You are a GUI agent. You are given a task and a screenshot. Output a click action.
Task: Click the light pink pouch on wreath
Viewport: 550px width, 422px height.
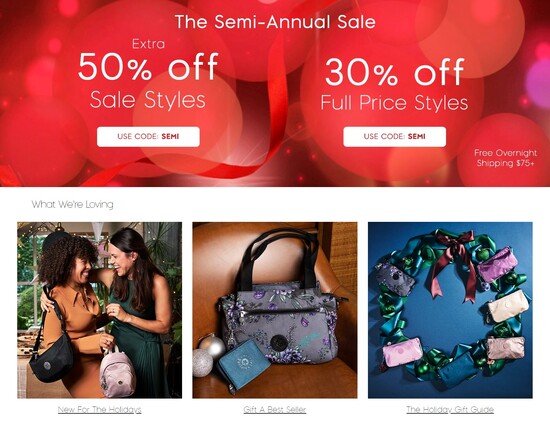(x=402, y=352)
